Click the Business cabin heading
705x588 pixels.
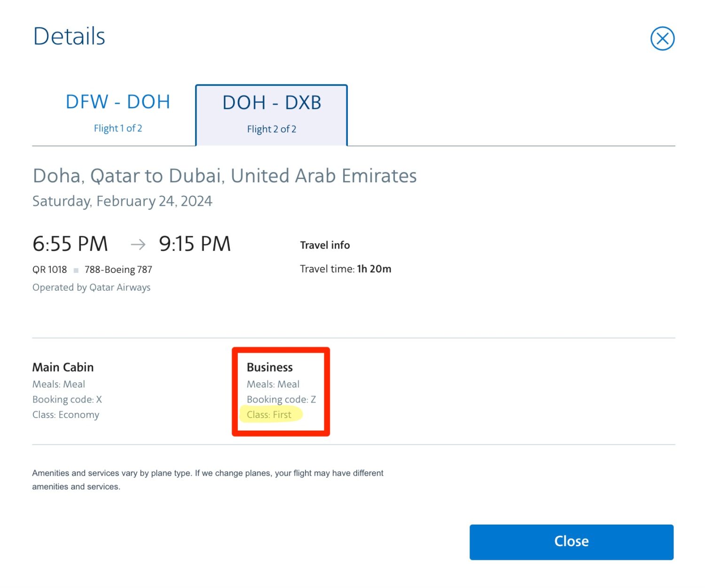[x=270, y=367]
